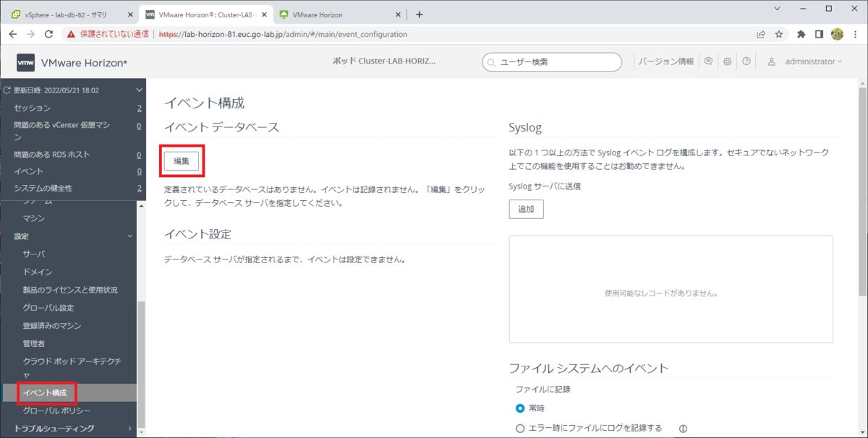Select the 常時 radio button

click(520, 408)
